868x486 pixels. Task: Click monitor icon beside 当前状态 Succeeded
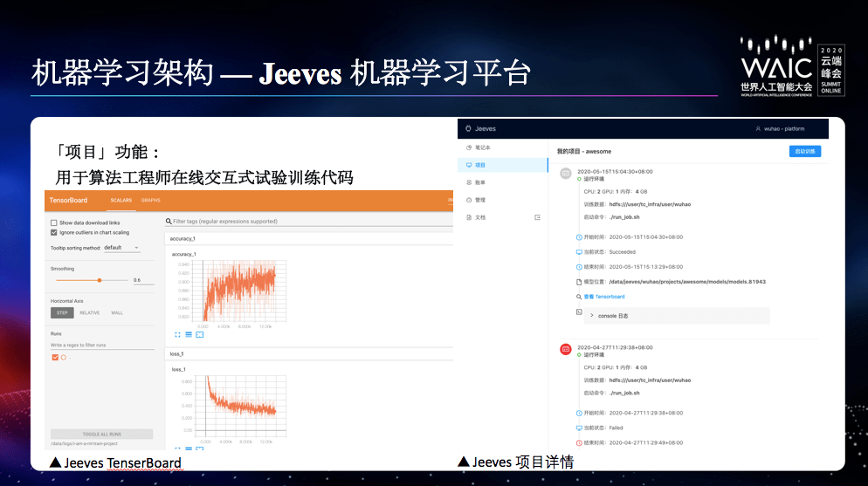[579, 252]
